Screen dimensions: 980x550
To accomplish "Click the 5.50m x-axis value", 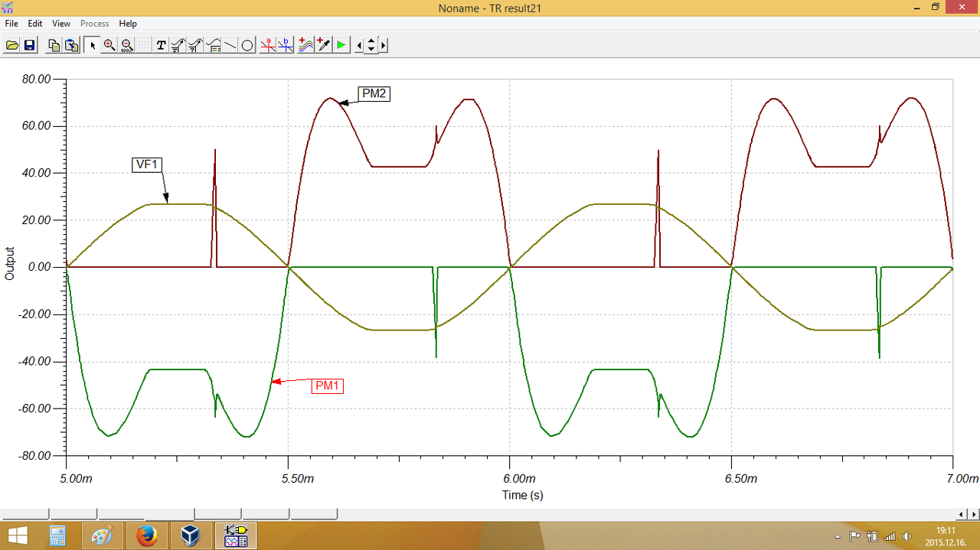I will pos(298,479).
